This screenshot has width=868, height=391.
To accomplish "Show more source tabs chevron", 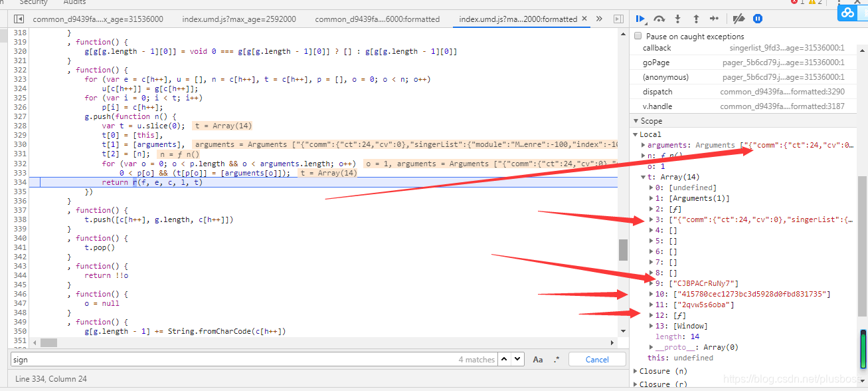I will [599, 19].
